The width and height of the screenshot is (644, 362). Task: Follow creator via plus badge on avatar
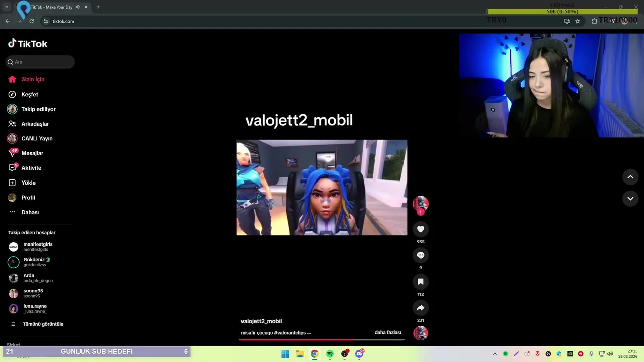(421, 212)
